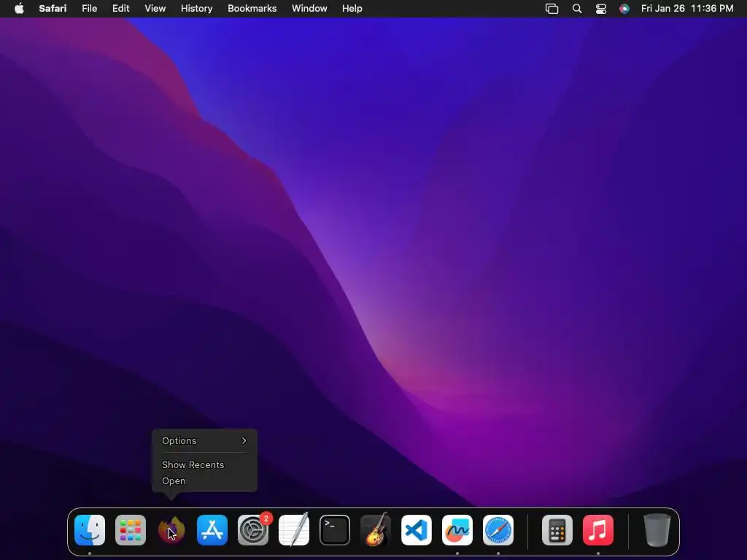
Task: Activate Siri from the menu bar
Action: pos(624,9)
